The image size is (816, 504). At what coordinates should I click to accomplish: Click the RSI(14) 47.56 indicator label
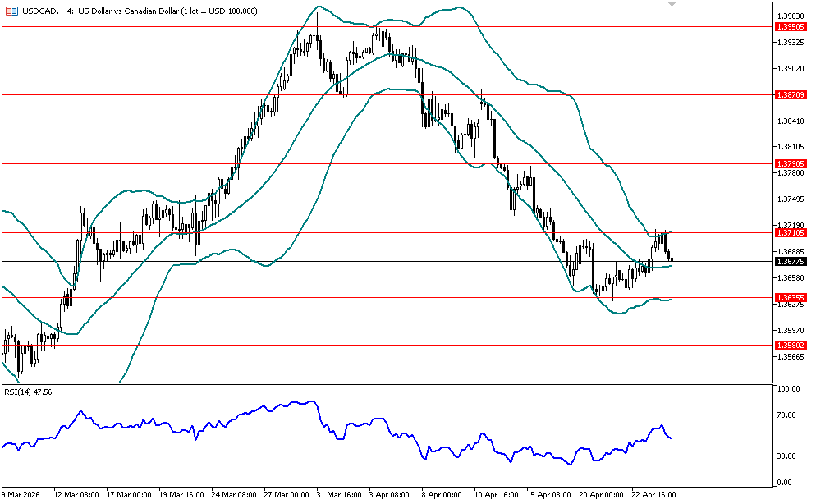click(28, 392)
